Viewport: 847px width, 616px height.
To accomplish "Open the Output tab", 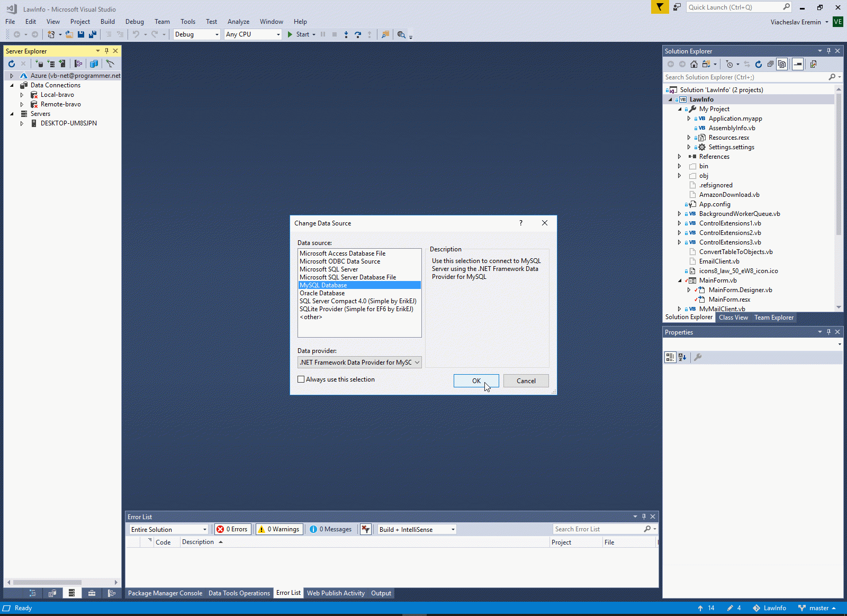I will pyautogui.click(x=381, y=593).
